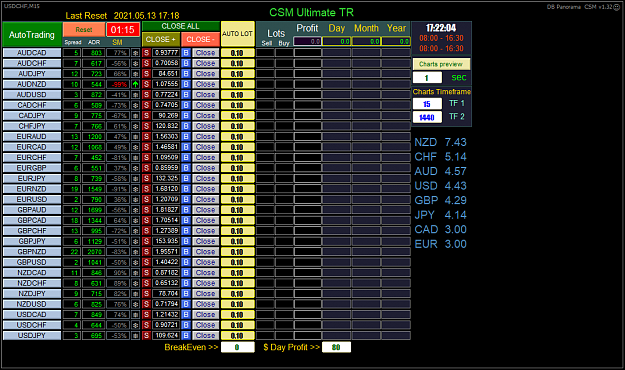Click the 17:22:04 clock display
Screen dimensions: 625x370
tap(441, 28)
